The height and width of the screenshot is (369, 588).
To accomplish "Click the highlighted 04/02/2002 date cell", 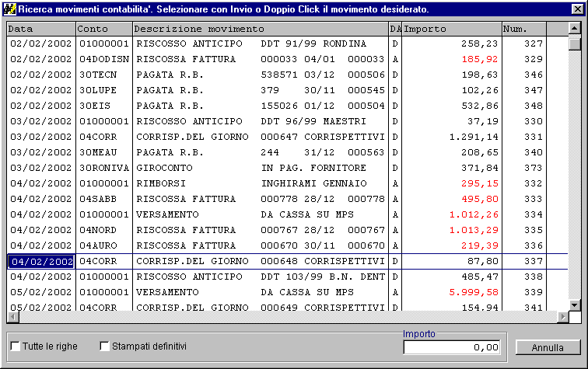I will [x=41, y=261].
